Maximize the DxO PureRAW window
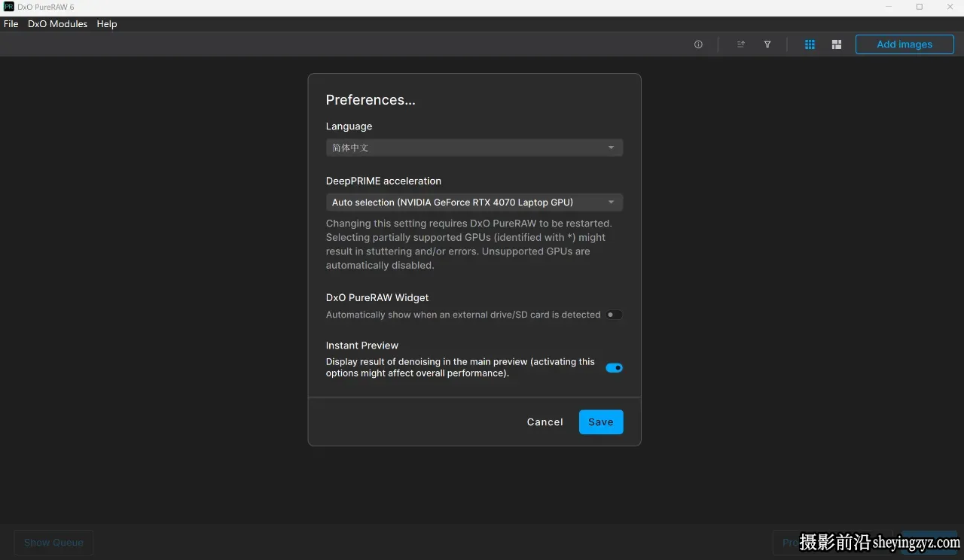 (x=920, y=7)
